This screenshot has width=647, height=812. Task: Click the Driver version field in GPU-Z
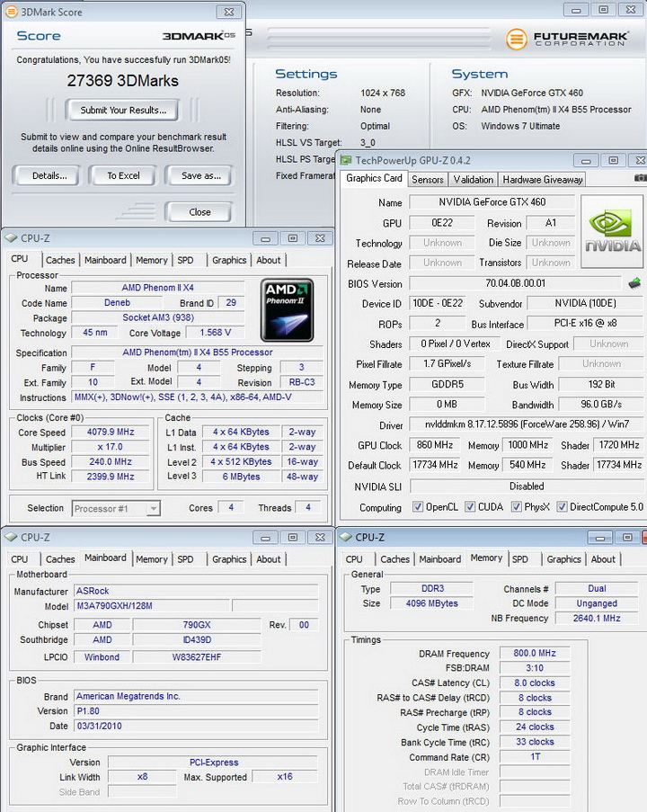(527, 424)
